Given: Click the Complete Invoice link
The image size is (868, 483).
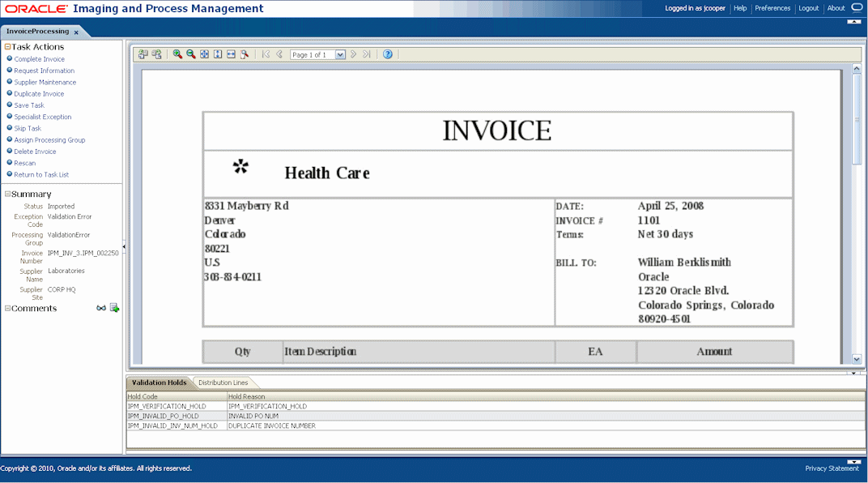Looking at the screenshot, I should coord(40,59).
